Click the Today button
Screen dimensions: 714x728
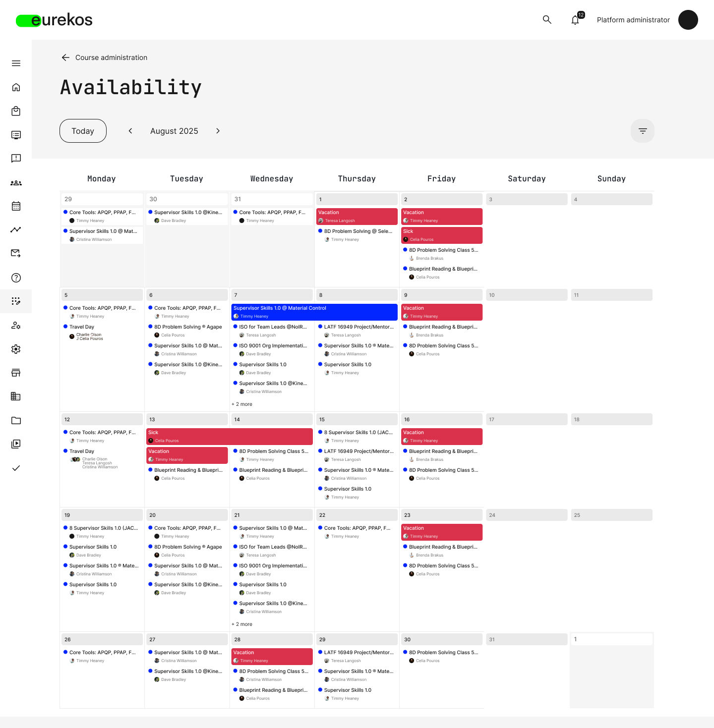(x=83, y=131)
